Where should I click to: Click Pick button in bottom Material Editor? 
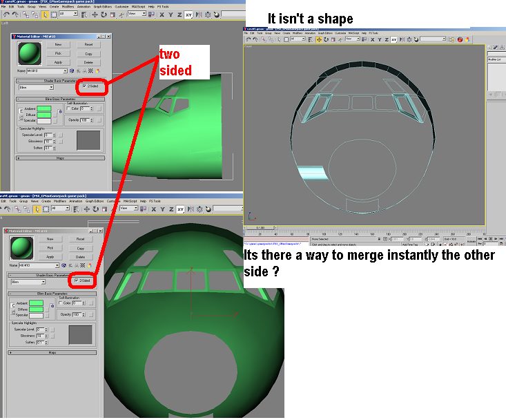[x=50, y=248]
